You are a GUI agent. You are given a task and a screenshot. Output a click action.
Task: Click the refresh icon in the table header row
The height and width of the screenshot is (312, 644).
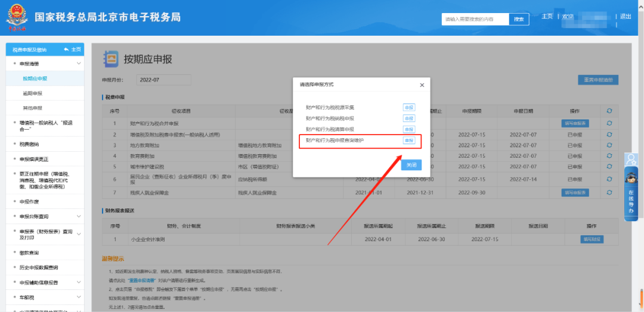[609, 111]
